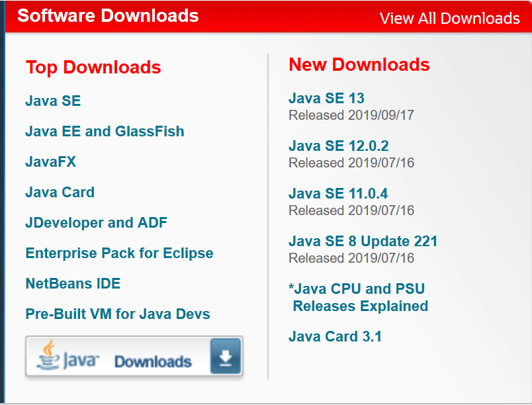
Task: Open Java SE 8 Update 221
Action: pos(363,242)
